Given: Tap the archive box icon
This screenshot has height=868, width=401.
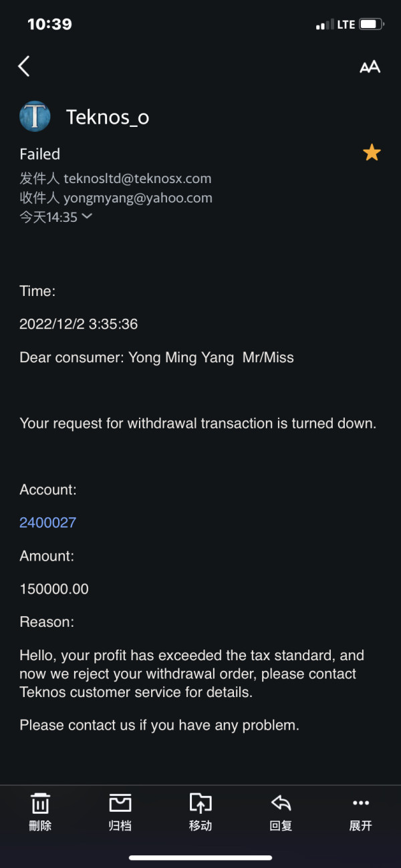Looking at the screenshot, I should coord(120,803).
